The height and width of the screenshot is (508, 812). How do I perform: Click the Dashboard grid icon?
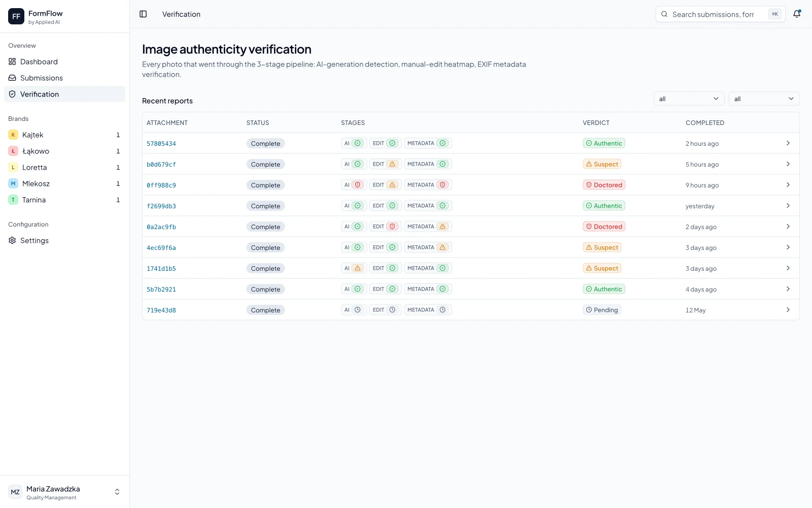pyautogui.click(x=12, y=61)
